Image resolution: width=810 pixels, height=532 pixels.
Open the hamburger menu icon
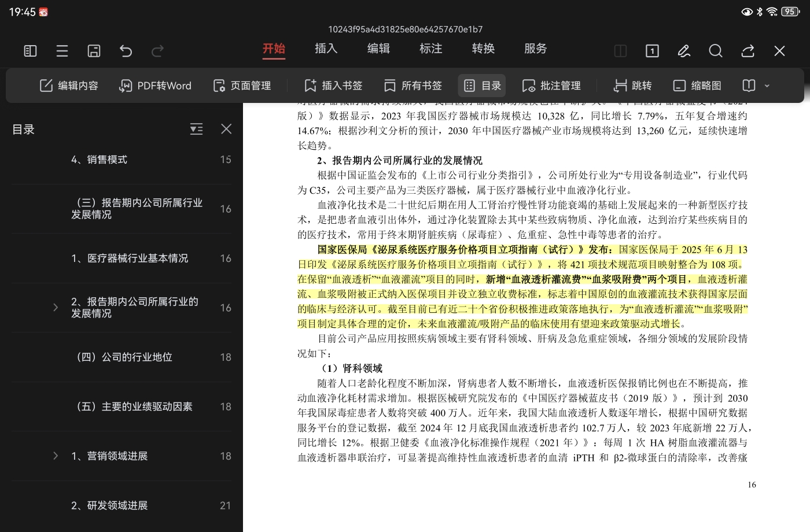point(62,51)
